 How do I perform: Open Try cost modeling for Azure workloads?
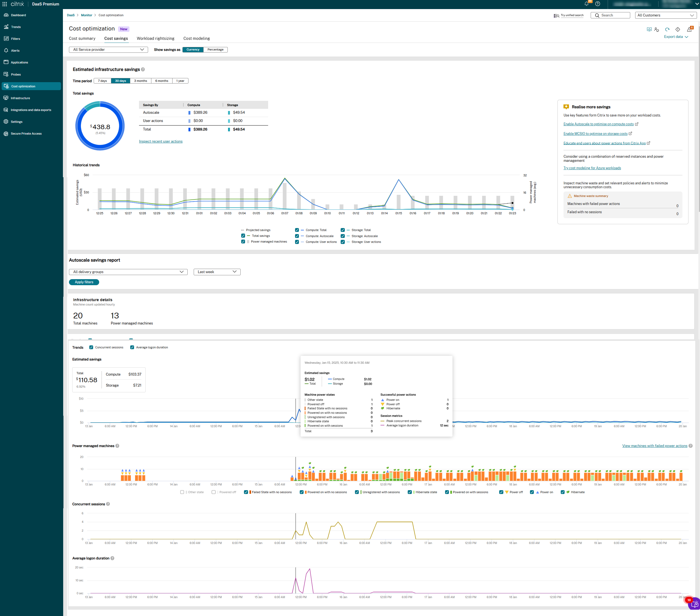pyautogui.click(x=592, y=168)
